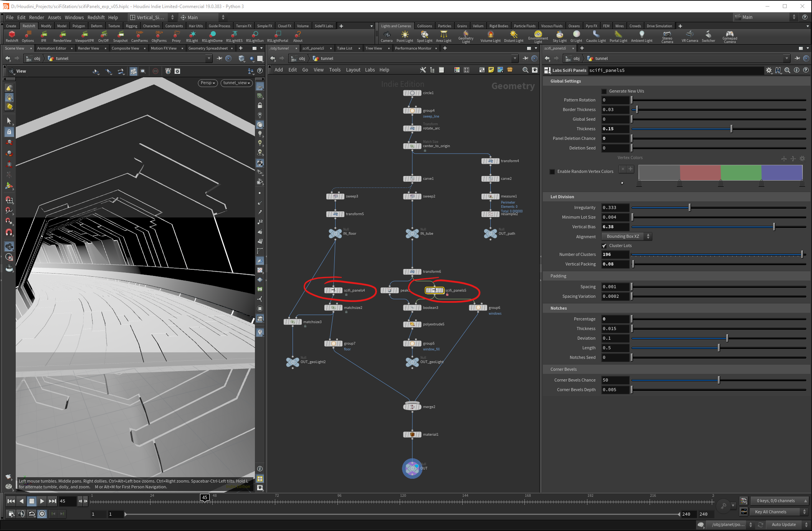Click the Gamepad Camera shelf tool
This screenshot has height=531, width=812.
729,37
